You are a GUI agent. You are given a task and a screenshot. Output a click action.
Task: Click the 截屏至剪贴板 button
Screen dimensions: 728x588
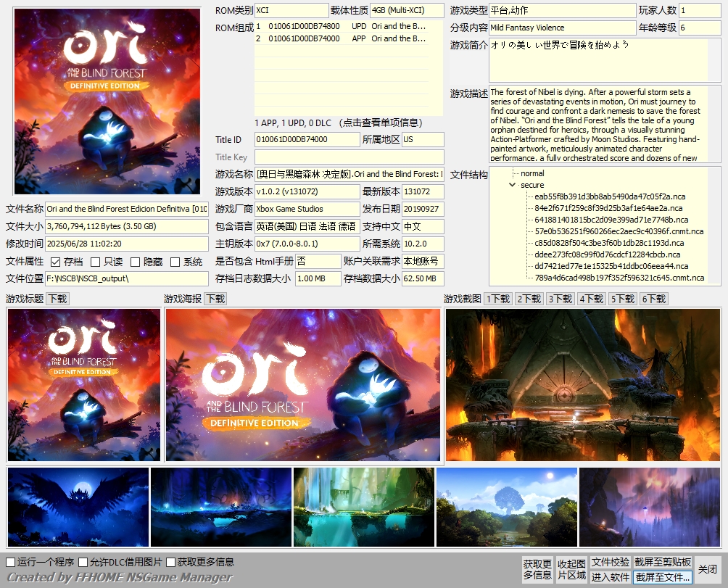(663, 562)
